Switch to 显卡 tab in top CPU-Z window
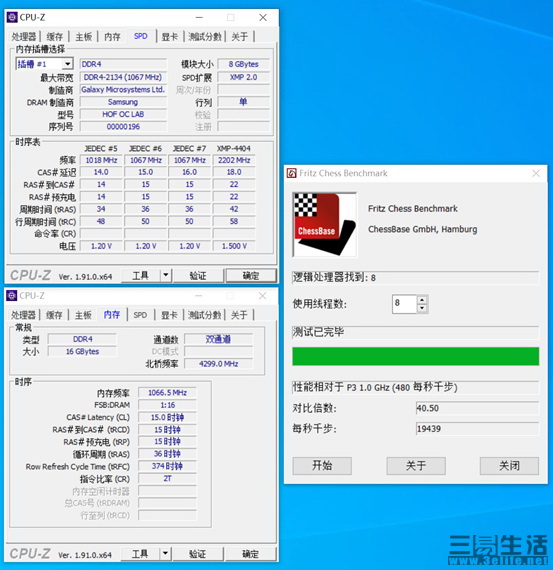This screenshot has width=553, height=570. (169, 37)
